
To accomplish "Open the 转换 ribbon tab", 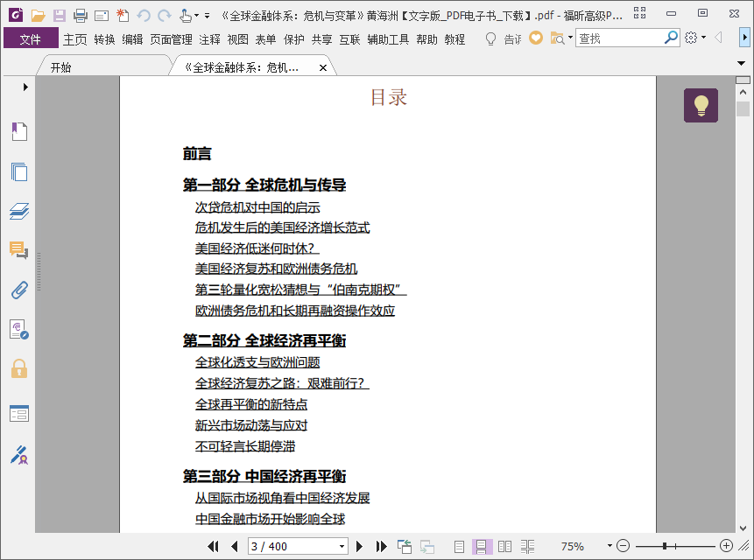I will click(x=104, y=38).
